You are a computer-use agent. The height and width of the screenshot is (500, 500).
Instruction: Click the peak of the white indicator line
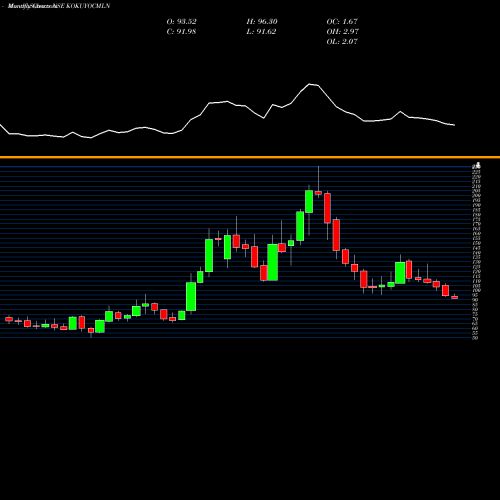[310, 84]
